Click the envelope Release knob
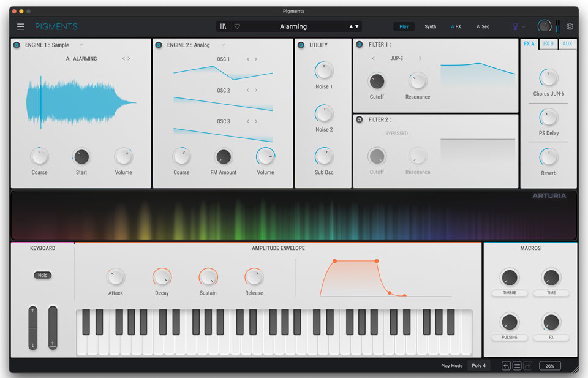Screen dimensions: 588x378 click(x=254, y=278)
